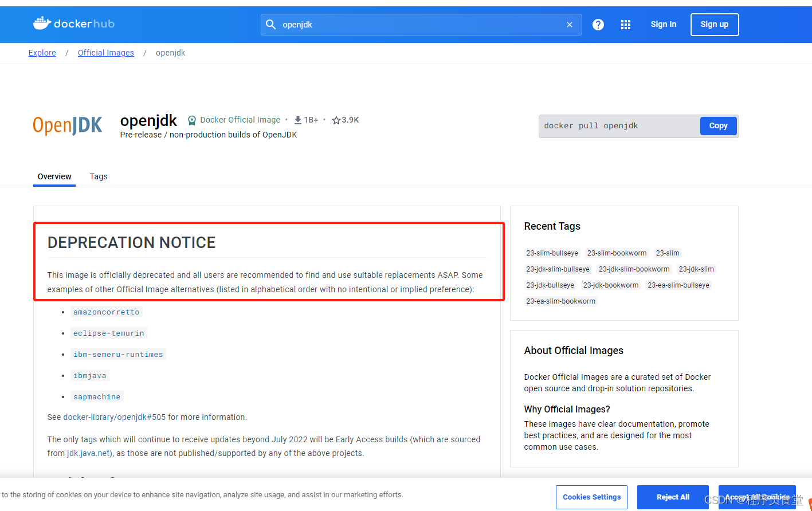Click the Sign up button
Screen dimensions: 812x511
tap(715, 25)
